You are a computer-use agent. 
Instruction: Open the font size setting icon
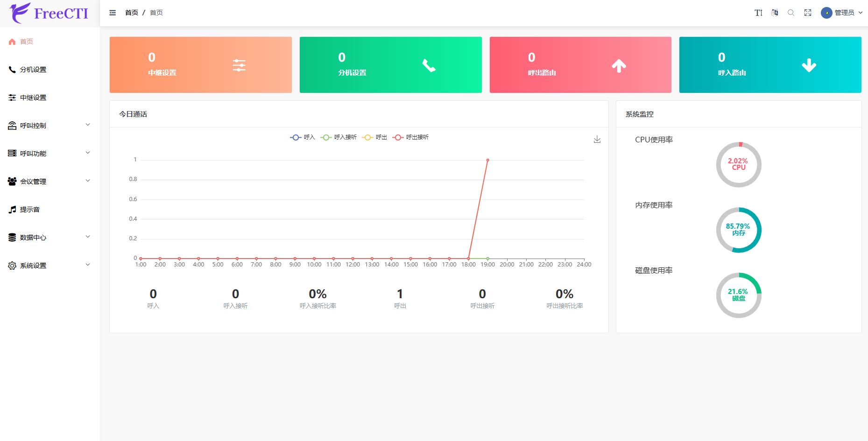[x=758, y=13]
